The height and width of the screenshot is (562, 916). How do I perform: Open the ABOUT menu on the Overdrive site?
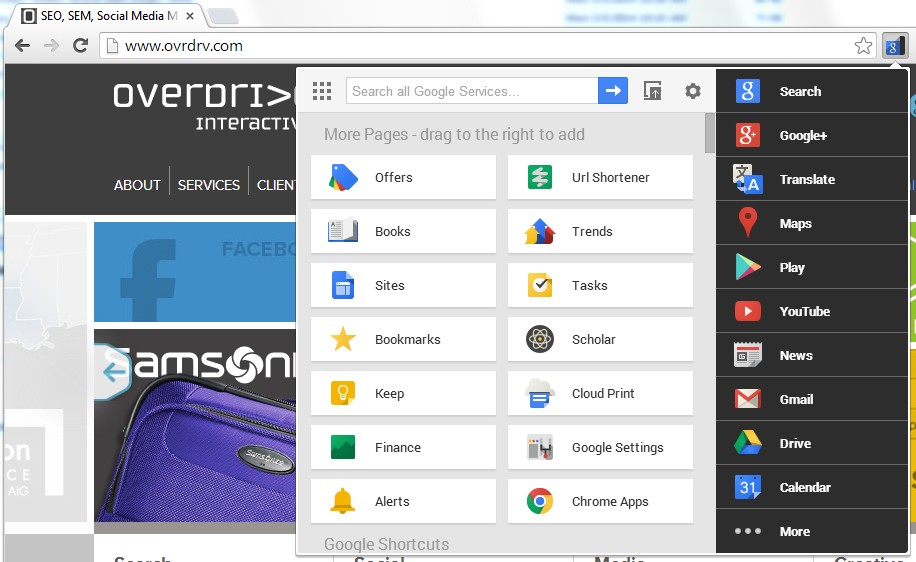[137, 185]
